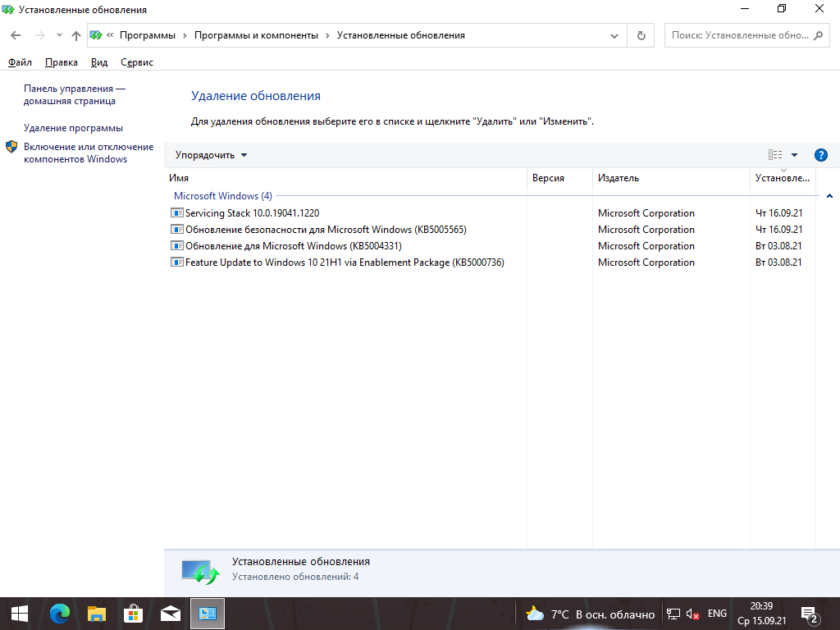Click the network status tray icon
Image resolution: width=840 pixels, height=630 pixels.
[x=673, y=614]
